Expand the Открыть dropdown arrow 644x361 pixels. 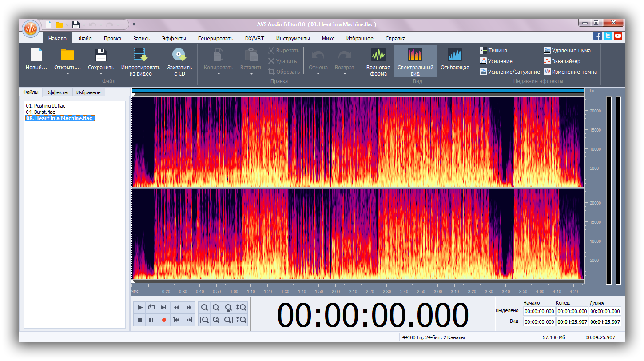coord(68,74)
